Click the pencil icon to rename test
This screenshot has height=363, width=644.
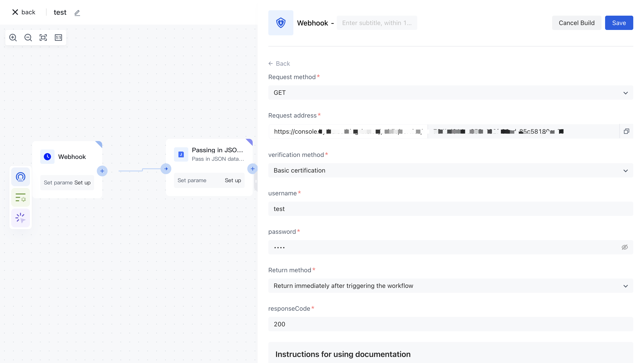[x=77, y=13]
